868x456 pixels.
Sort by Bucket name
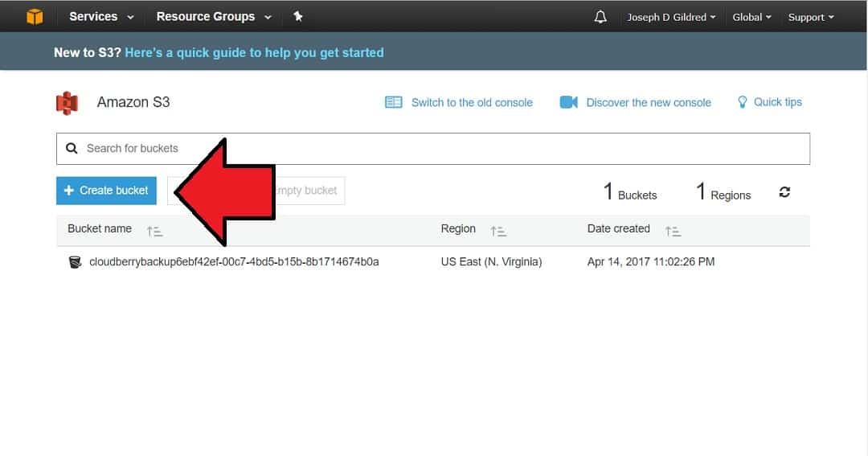pyautogui.click(x=155, y=231)
